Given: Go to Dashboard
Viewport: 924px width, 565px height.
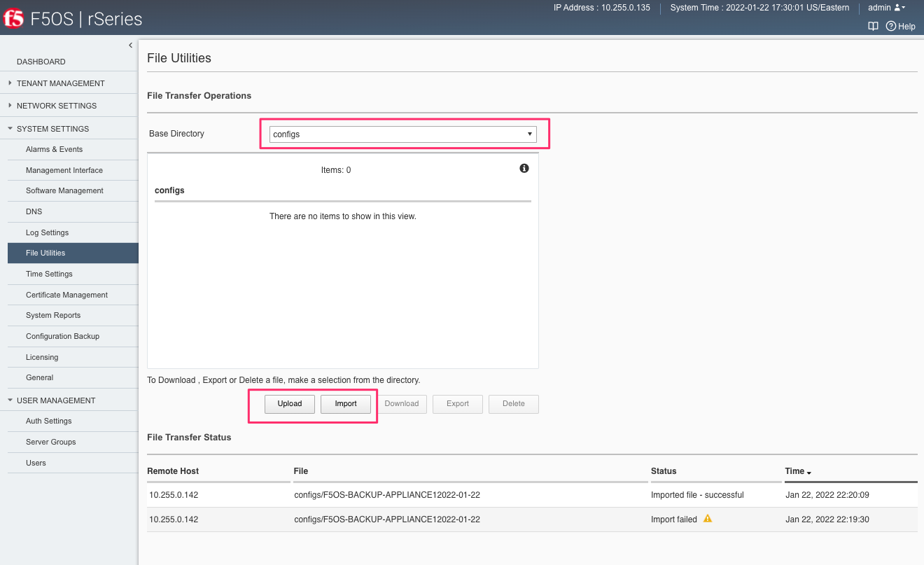Looking at the screenshot, I should (69, 62).
